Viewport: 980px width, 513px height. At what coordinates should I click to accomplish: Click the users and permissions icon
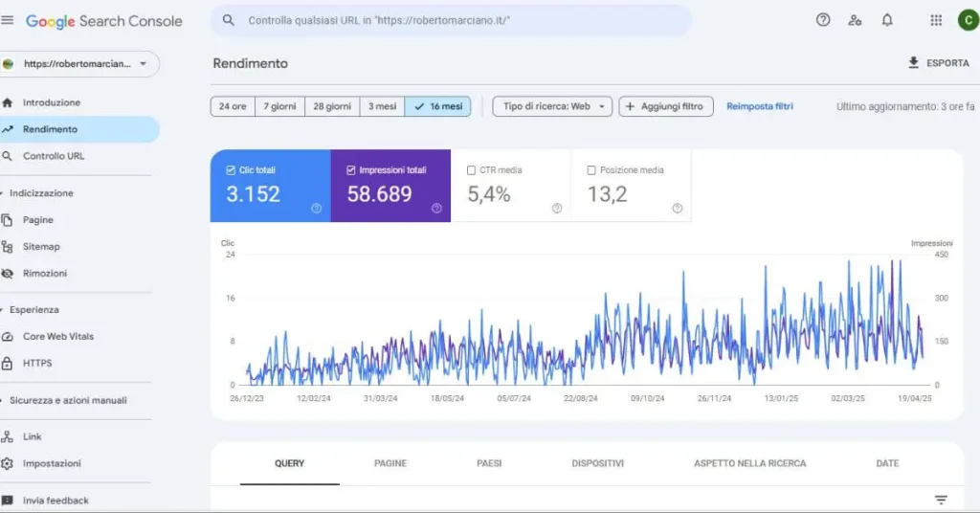point(855,20)
